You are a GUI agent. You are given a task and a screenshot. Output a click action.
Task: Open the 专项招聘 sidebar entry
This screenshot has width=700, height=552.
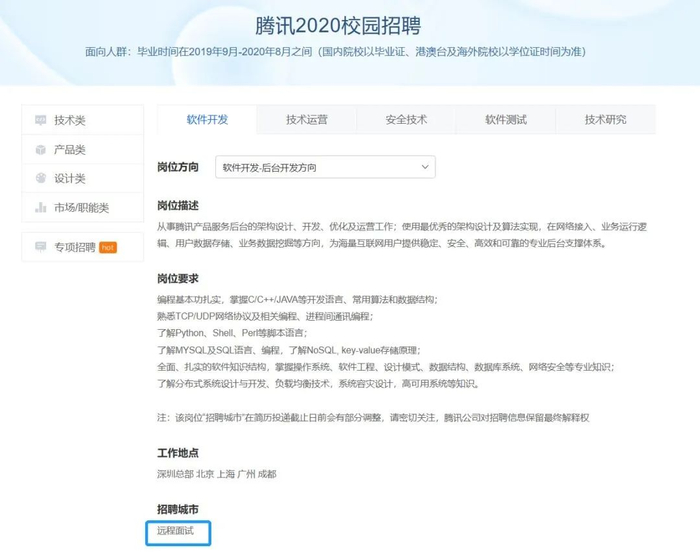click(83, 247)
